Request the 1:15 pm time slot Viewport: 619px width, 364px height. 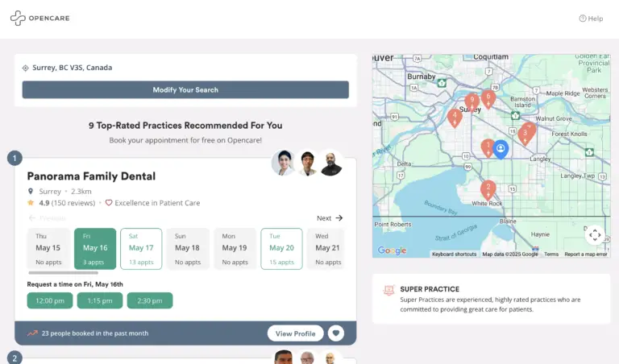click(x=100, y=300)
